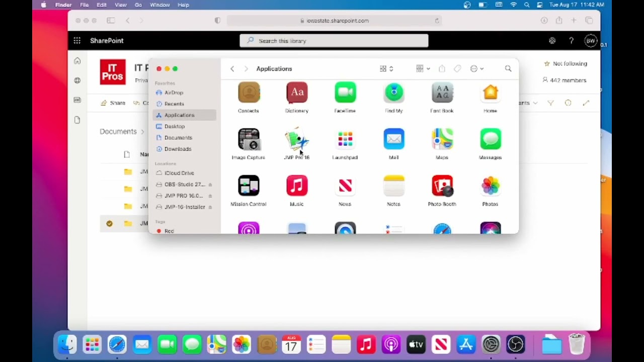Image resolution: width=644 pixels, height=362 pixels.
Task: Select the JMP Pro 16 app icon
Action: click(297, 140)
